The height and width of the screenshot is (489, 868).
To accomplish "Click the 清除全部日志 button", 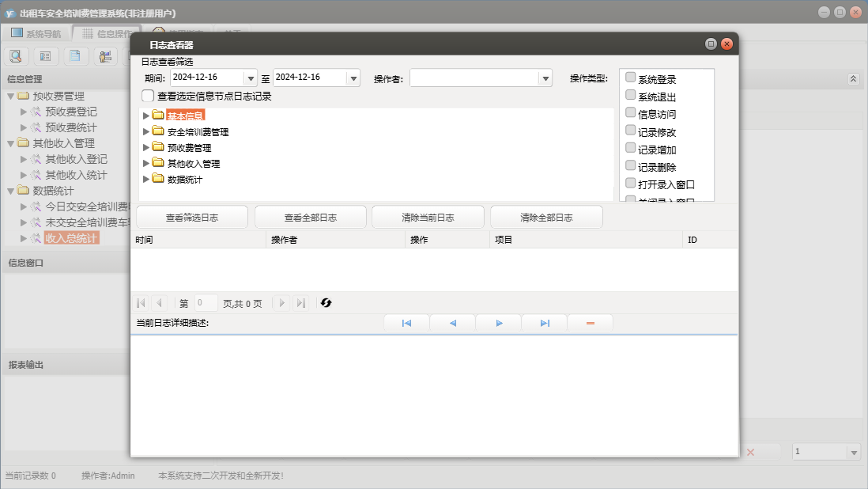I will (546, 218).
